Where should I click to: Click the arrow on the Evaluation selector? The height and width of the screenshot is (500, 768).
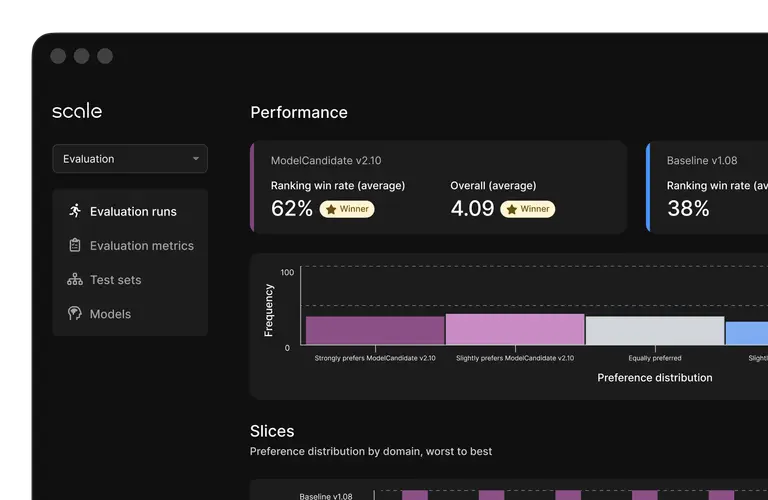point(196,159)
